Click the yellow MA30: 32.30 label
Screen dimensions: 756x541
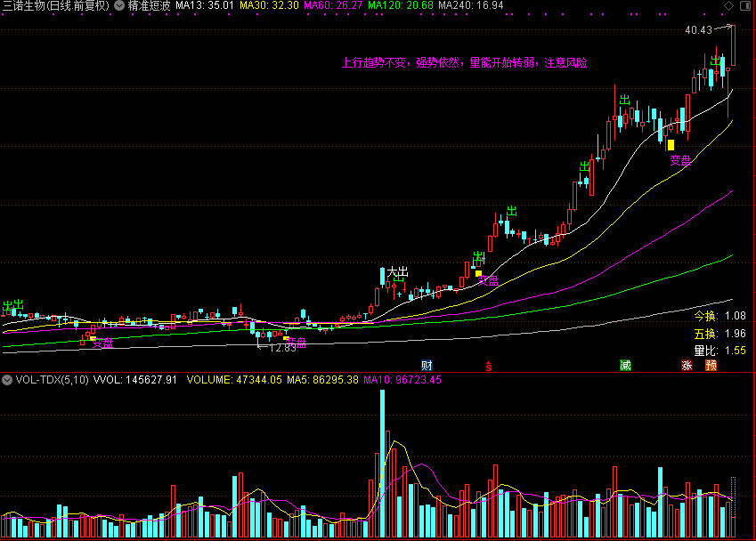coord(269,5)
